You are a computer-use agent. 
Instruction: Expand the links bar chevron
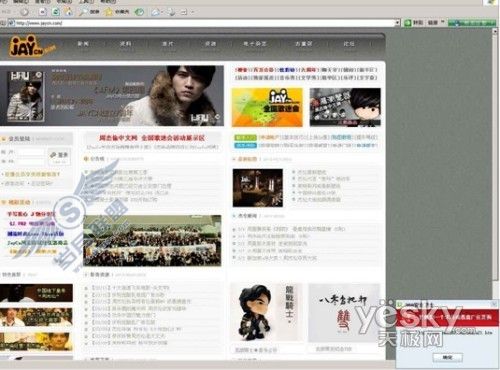pyautogui.click(x=443, y=22)
